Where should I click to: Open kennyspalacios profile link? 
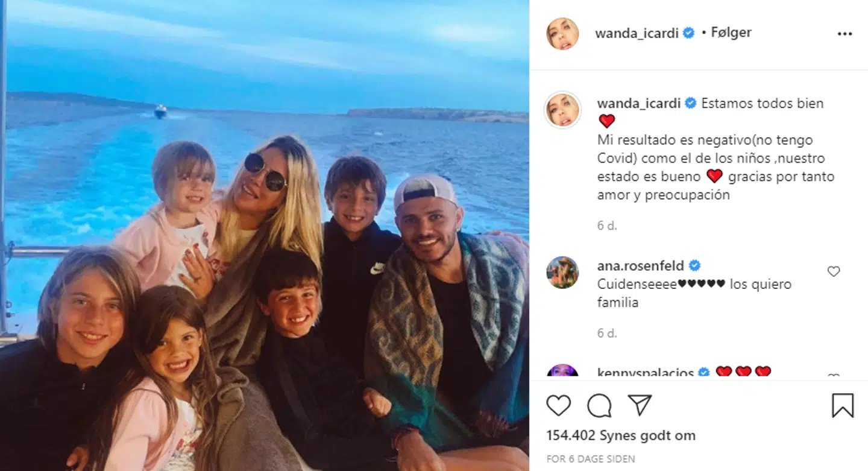[x=646, y=373]
